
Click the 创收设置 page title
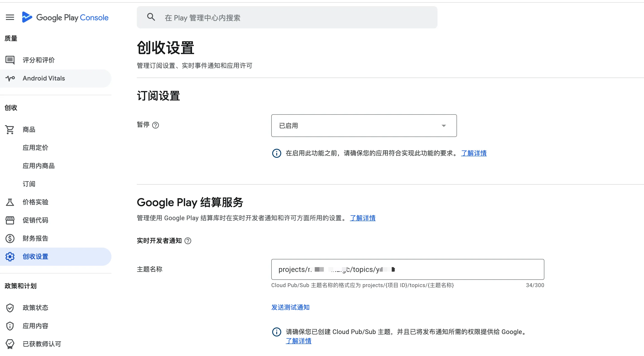pyautogui.click(x=166, y=48)
